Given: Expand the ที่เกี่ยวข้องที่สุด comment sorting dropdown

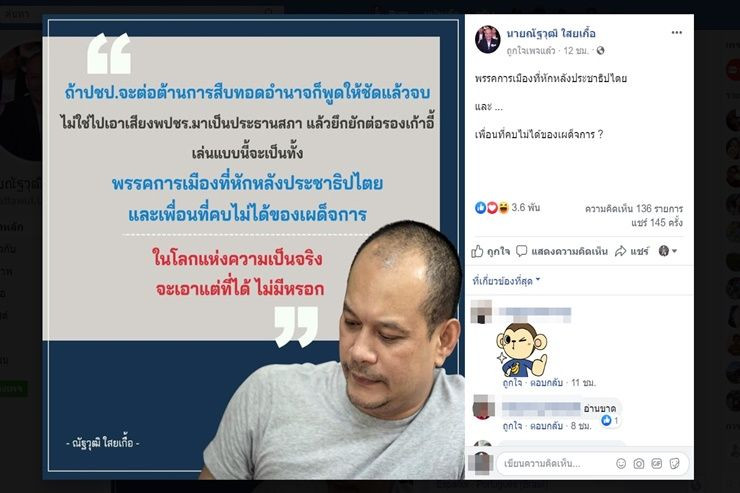Looking at the screenshot, I should point(506,281).
